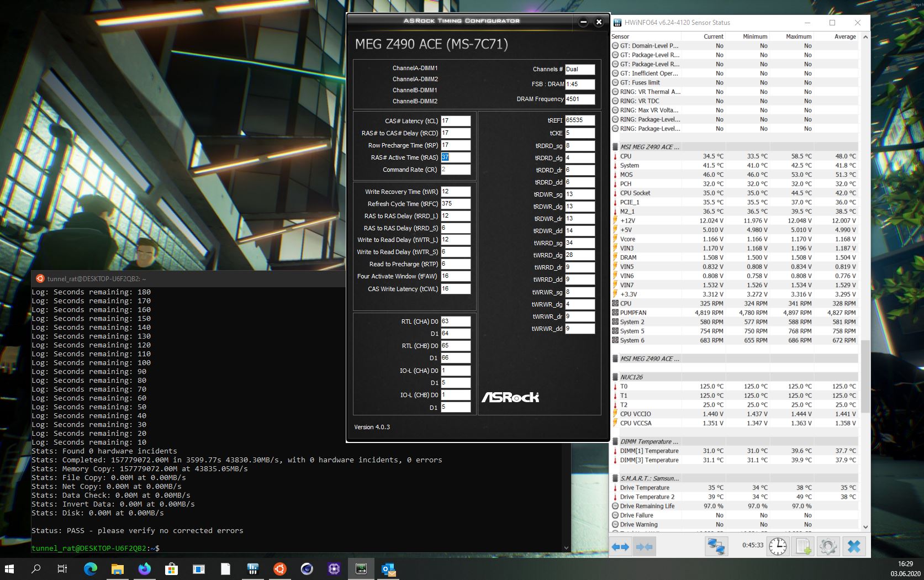This screenshot has height=580, width=924.
Task: Select the RAS# Active Time (tRAS) field
Action: (x=456, y=157)
